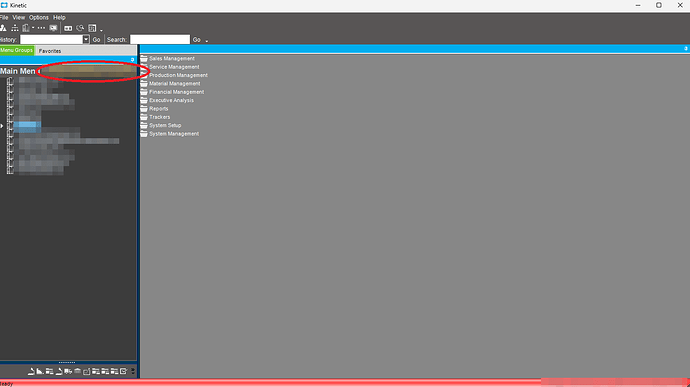
Task: Maximize the Kinetic window
Action: (659, 5)
